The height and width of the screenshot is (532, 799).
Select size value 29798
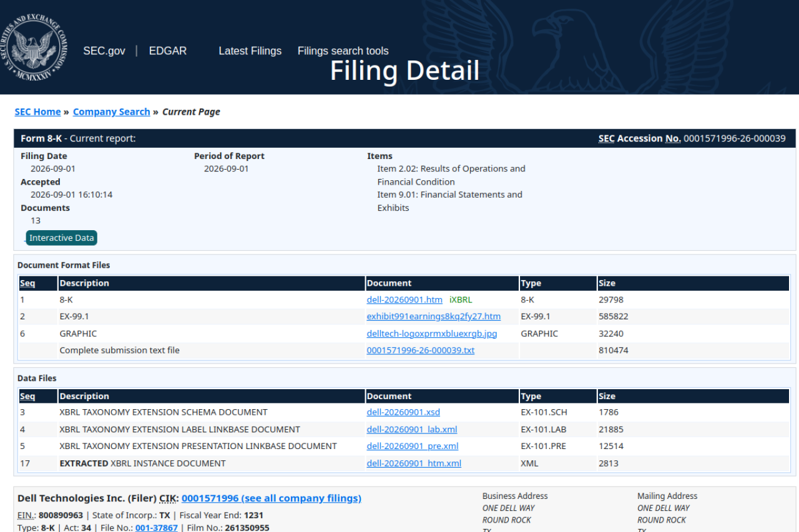[611, 300]
